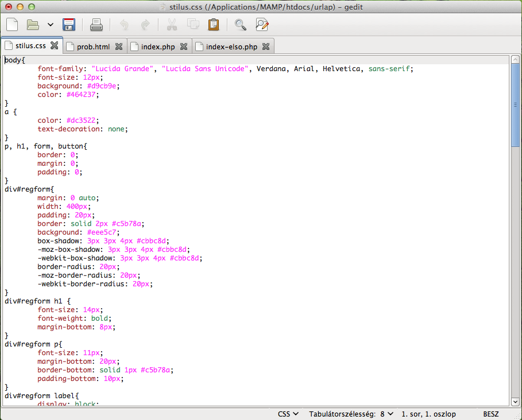522x420 pixels.
Task: Create a new document with toolbar icon
Action: click(12, 25)
